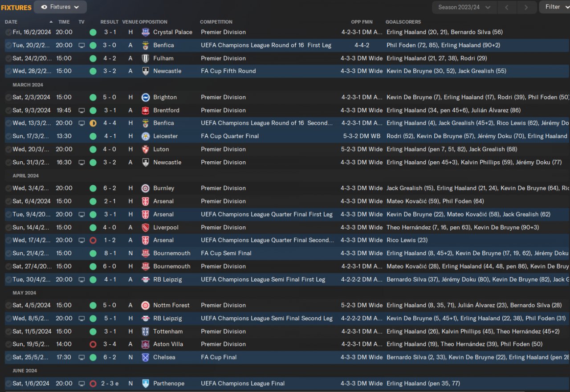Expand the Season 2023/24 selector

[464, 7]
